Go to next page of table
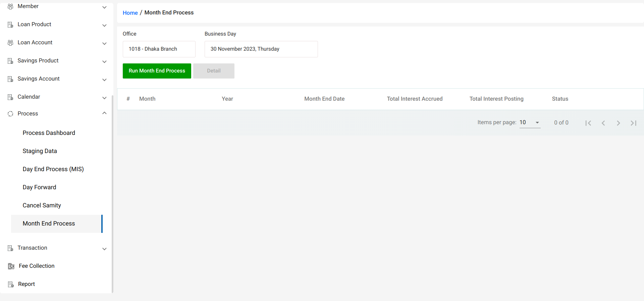 (618, 123)
